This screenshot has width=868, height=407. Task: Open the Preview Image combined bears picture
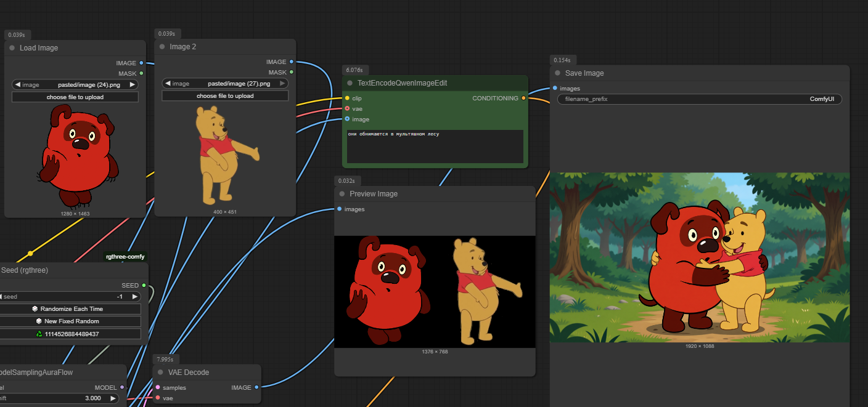[x=435, y=292]
